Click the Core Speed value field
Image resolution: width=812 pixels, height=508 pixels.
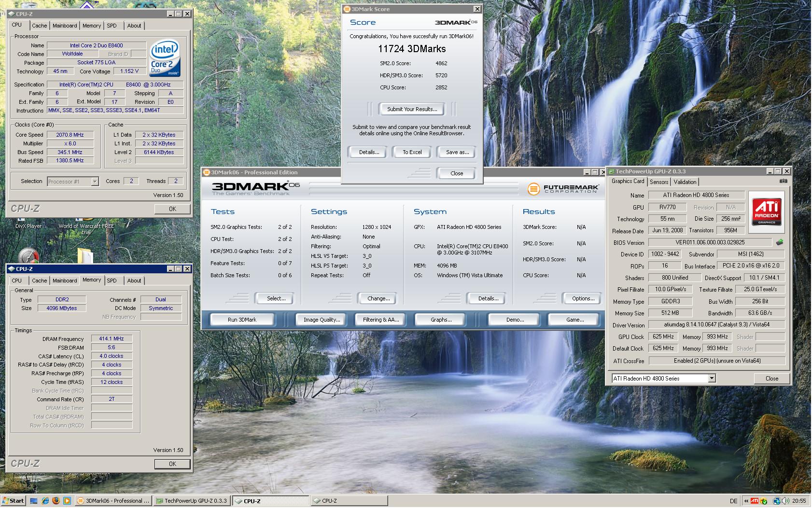tap(70, 135)
